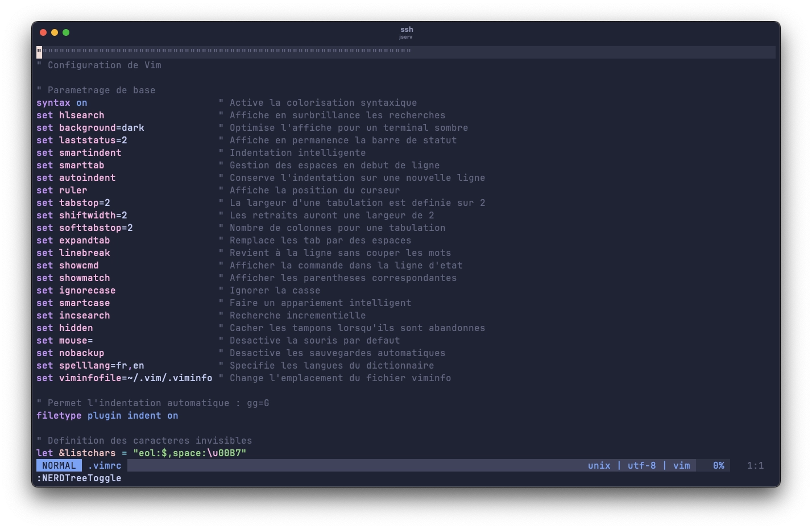This screenshot has height=529, width=812.
Task: Click the 'Configuration de Vim' comment line
Action: point(99,65)
